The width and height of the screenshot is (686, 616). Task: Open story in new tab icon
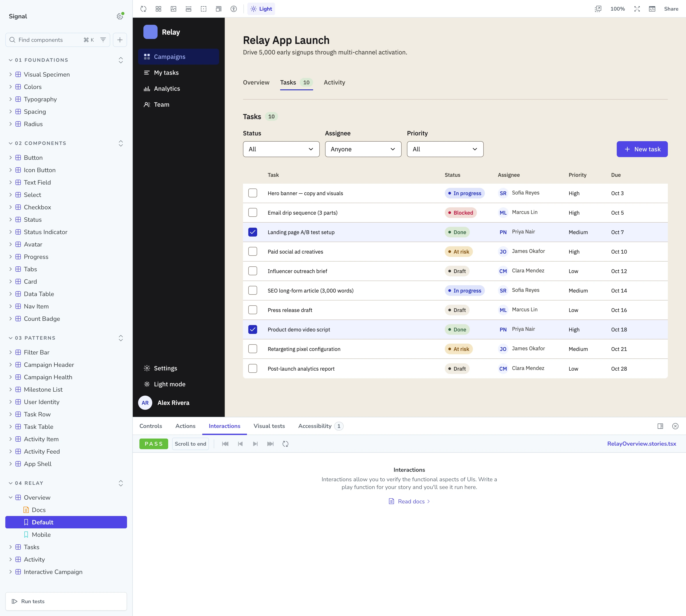pyautogui.click(x=598, y=9)
